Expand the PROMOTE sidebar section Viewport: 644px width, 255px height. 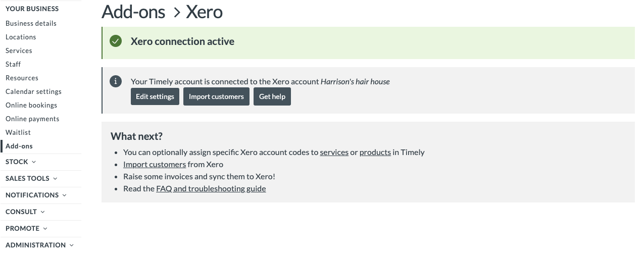click(x=26, y=229)
